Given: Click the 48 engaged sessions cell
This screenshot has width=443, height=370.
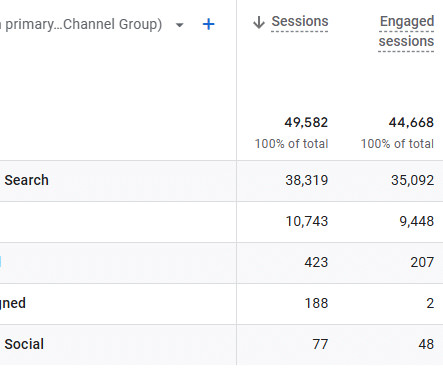Looking at the screenshot, I should point(426,344).
